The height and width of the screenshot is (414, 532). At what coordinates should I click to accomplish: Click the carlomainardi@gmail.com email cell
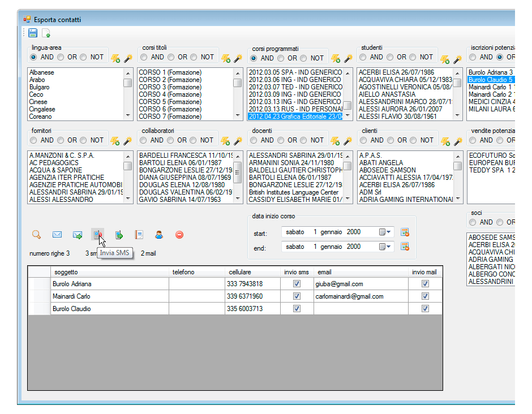point(361,296)
